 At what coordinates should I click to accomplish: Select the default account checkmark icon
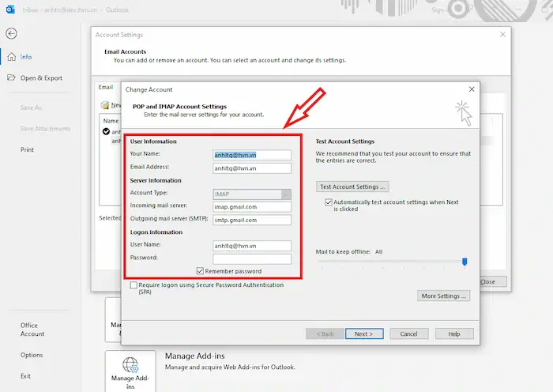pyautogui.click(x=106, y=132)
